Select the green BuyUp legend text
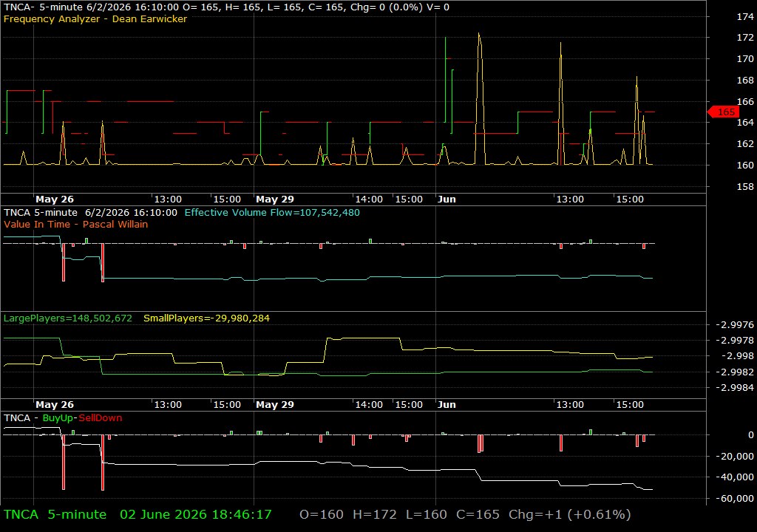Image resolution: width=757 pixels, height=532 pixels. [x=58, y=418]
